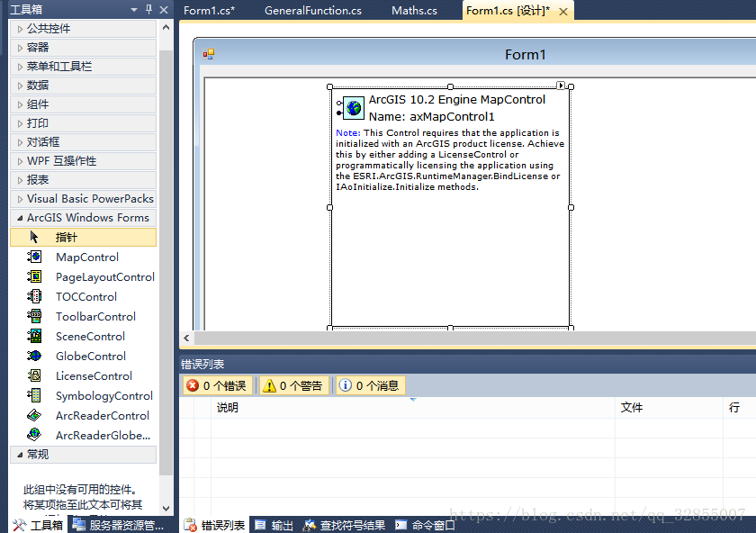This screenshot has height=533, width=756.
Task: Expand the 报表 toolbox group
Action: (83, 179)
